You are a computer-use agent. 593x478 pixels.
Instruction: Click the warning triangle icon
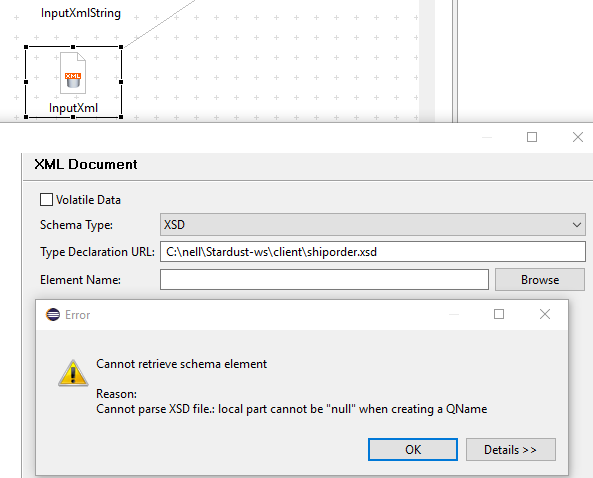coord(73,373)
